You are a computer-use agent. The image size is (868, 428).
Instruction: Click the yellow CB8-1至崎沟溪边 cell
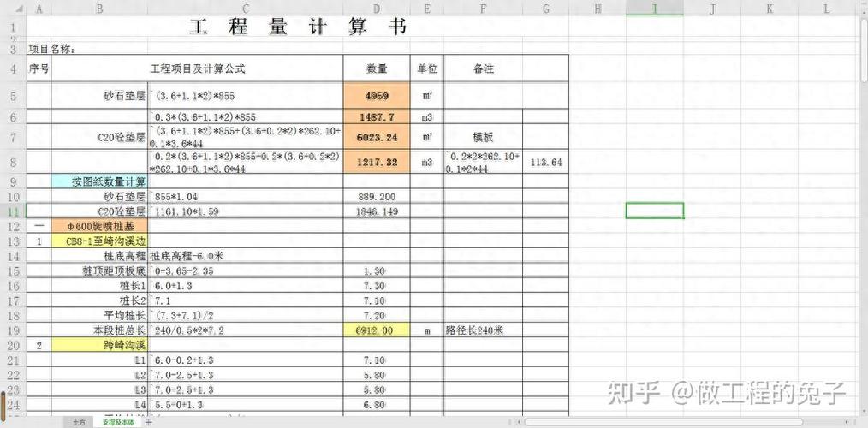point(99,241)
